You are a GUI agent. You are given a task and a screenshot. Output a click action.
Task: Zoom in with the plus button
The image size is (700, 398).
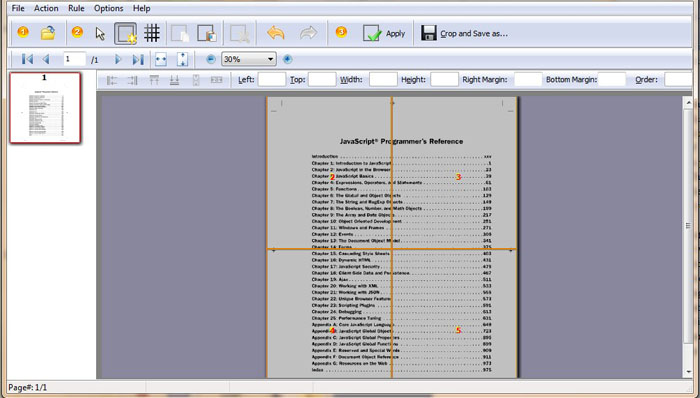point(288,59)
